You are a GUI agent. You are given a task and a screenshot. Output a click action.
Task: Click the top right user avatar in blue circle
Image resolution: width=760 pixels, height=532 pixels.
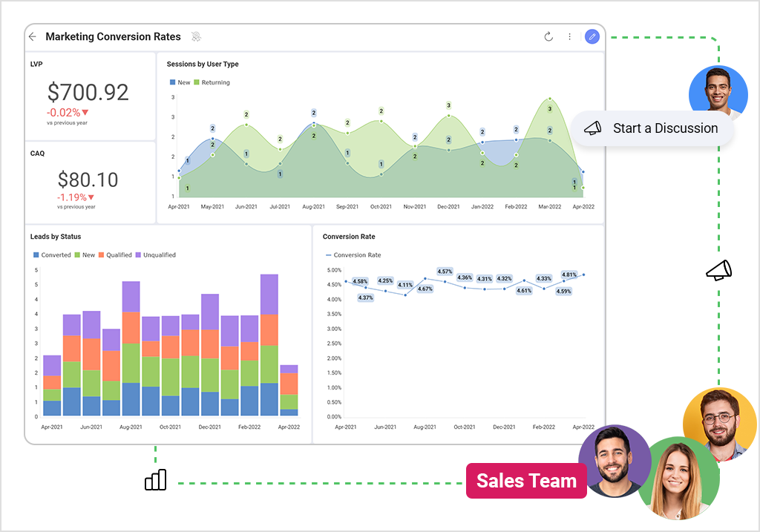pos(718,93)
